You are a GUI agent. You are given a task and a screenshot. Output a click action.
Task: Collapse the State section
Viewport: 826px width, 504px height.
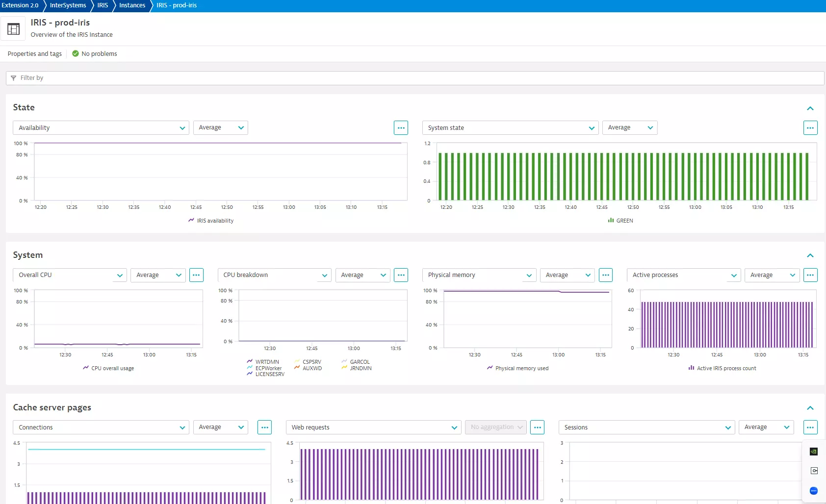pos(811,108)
